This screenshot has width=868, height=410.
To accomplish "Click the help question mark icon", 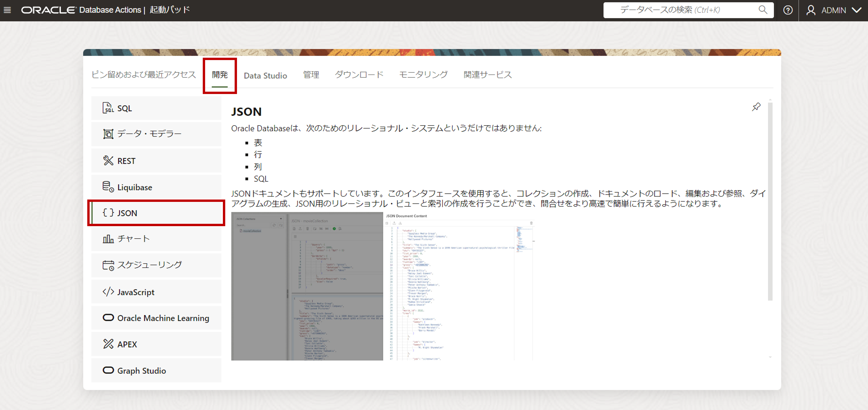I will [x=788, y=10].
